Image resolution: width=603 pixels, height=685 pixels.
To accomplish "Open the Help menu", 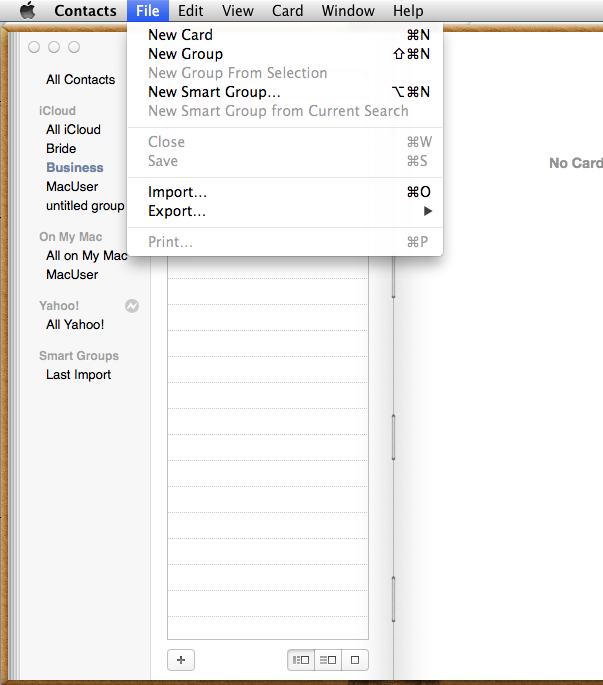I will click(x=408, y=10).
